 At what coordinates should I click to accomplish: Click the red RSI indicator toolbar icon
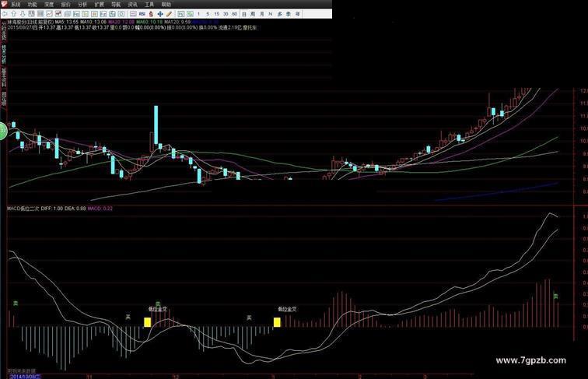142,14
